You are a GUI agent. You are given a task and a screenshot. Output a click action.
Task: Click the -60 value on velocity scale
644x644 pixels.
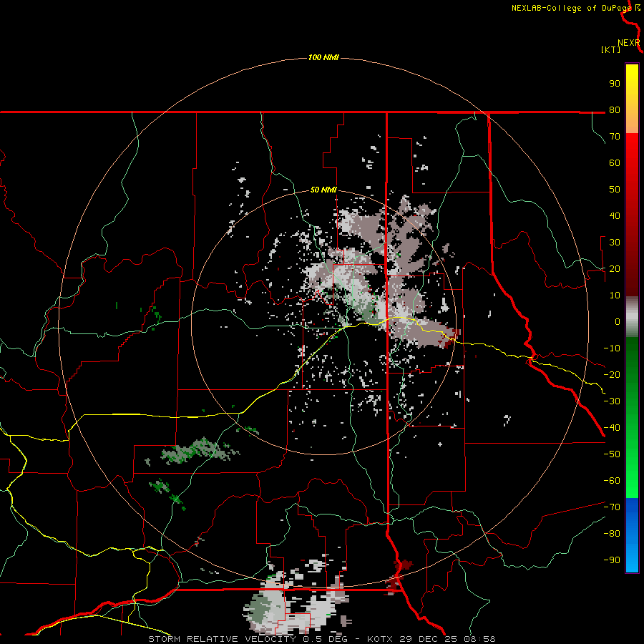(x=612, y=481)
